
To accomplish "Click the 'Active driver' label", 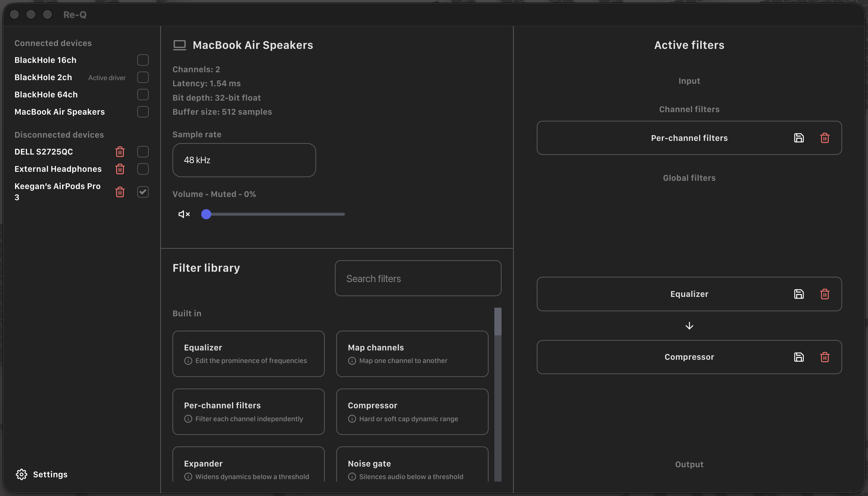I will [x=107, y=78].
